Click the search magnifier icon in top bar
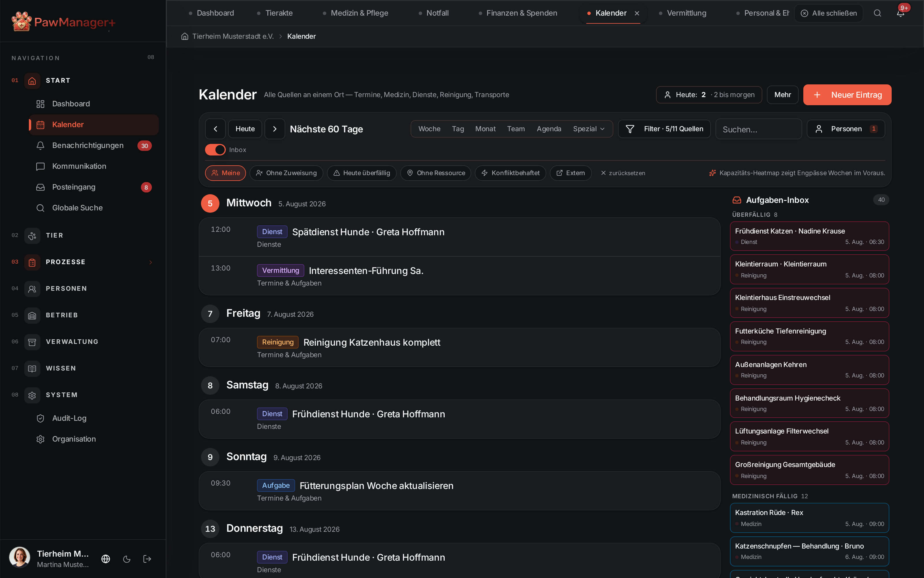Screen dimensions: 924x578 click(878, 13)
